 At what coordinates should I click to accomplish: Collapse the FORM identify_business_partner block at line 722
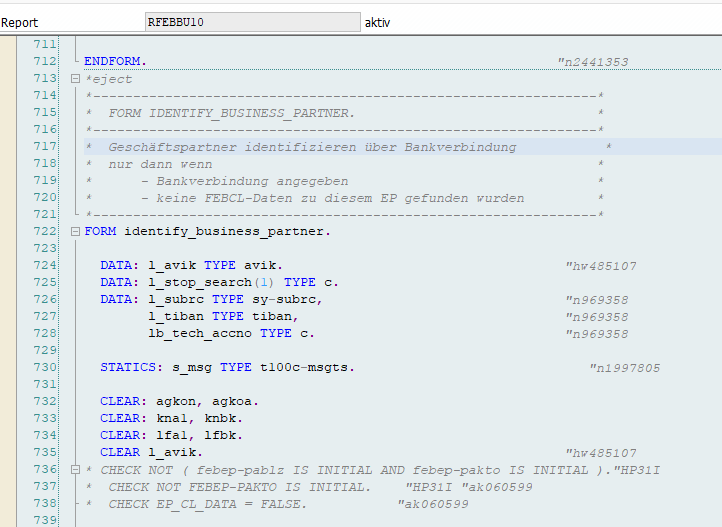[x=75, y=232]
